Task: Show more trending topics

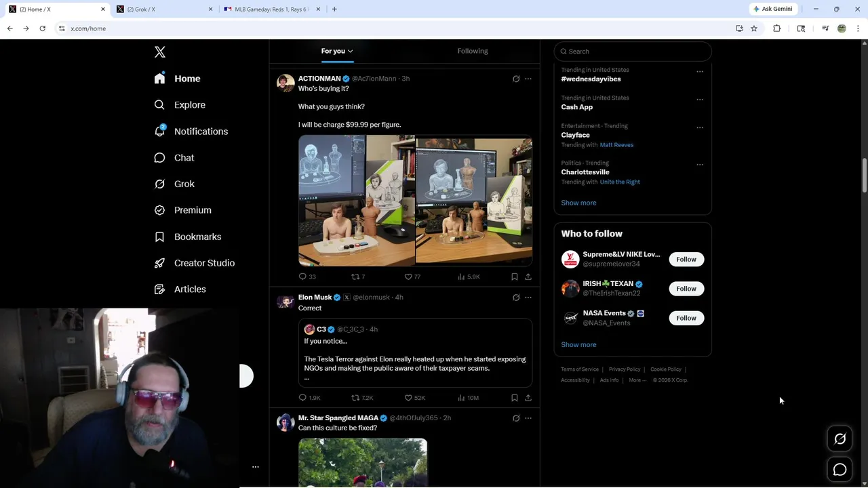Action: [x=578, y=203]
